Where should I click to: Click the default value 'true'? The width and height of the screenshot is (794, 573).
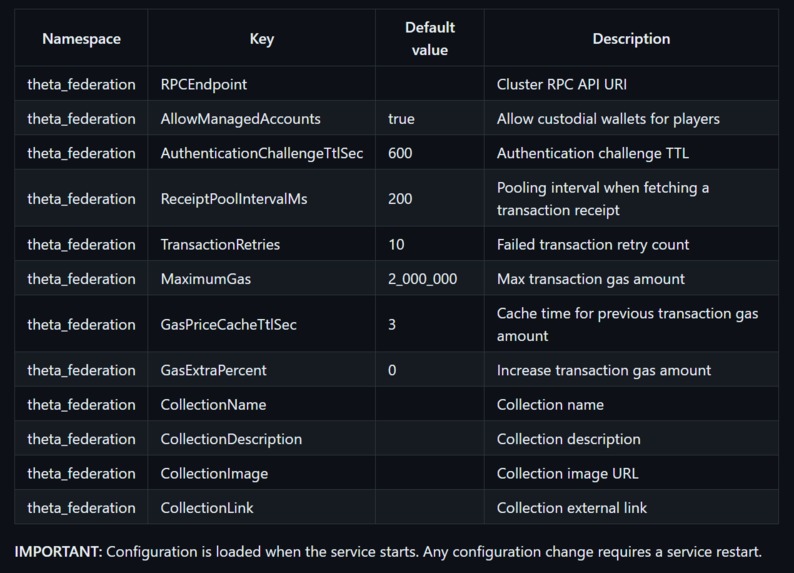(401, 118)
